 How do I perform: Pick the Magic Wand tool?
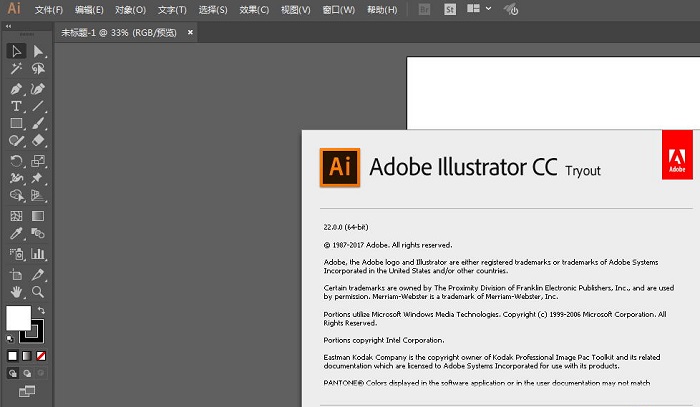coord(17,69)
